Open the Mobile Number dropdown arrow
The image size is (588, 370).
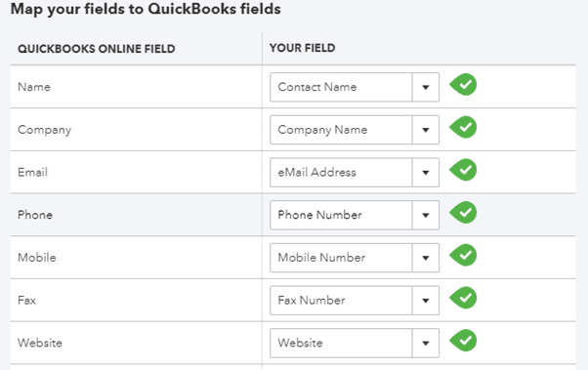(426, 258)
